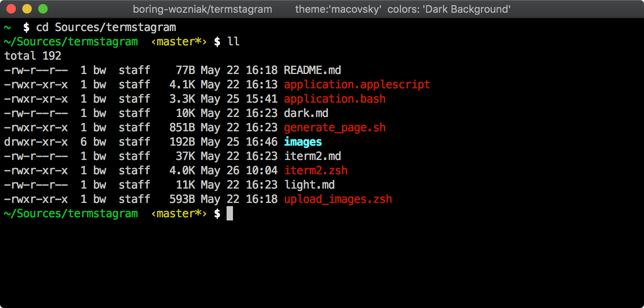Viewport: 644px width, 308px height.
Task: Select the iterm2.zsh file name
Action: coord(316,171)
